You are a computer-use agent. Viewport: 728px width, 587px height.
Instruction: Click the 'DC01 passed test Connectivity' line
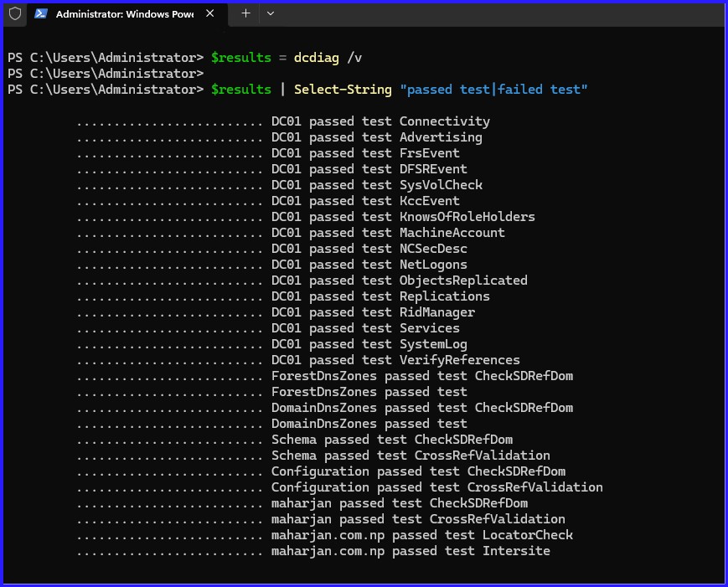(x=380, y=121)
